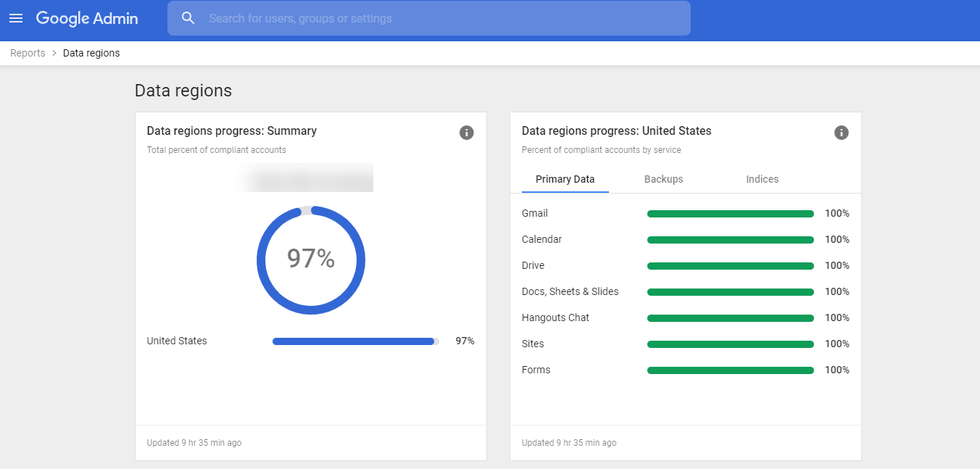Open the United States card info icon
The width and height of the screenshot is (980, 469).
pyautogui.click(x=842, y=133)
